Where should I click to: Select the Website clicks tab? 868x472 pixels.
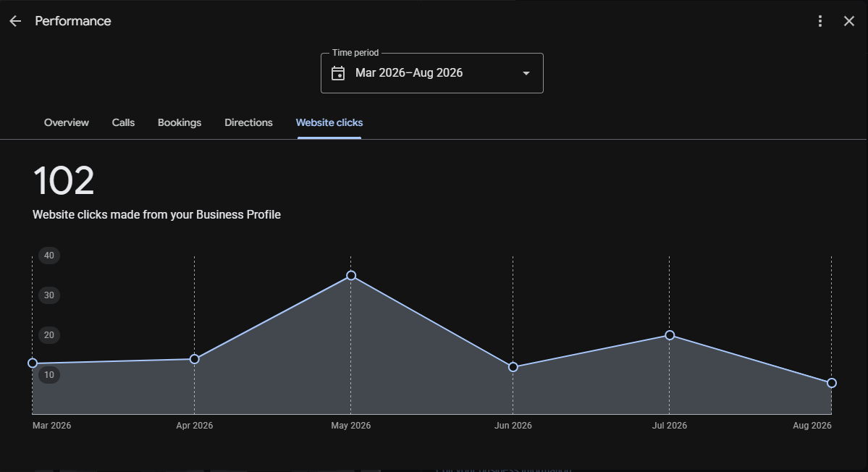pos(329,123)
